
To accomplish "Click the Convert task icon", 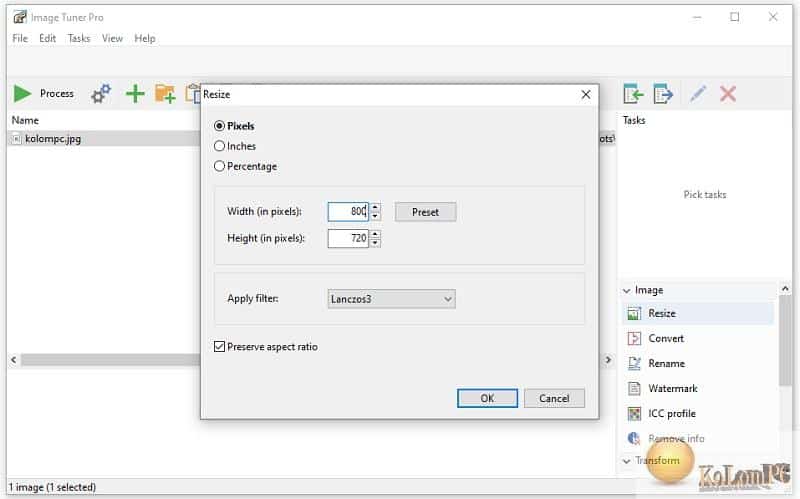I will (x=634, y=338).
